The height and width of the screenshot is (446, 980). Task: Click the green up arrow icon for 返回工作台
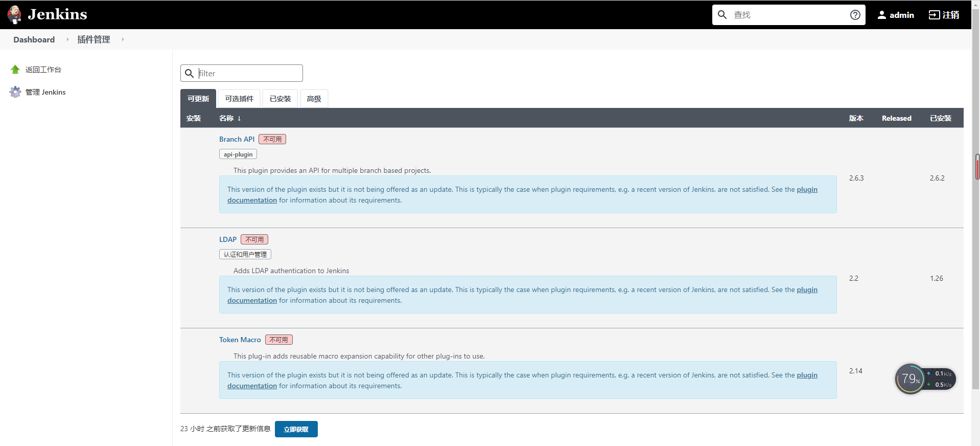(x=15, y=70)
